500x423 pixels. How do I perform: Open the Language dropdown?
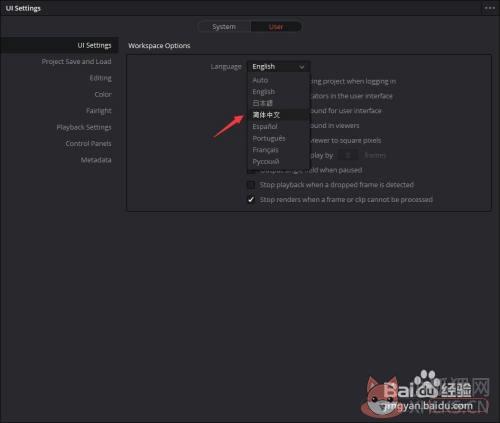click(278, 67)
